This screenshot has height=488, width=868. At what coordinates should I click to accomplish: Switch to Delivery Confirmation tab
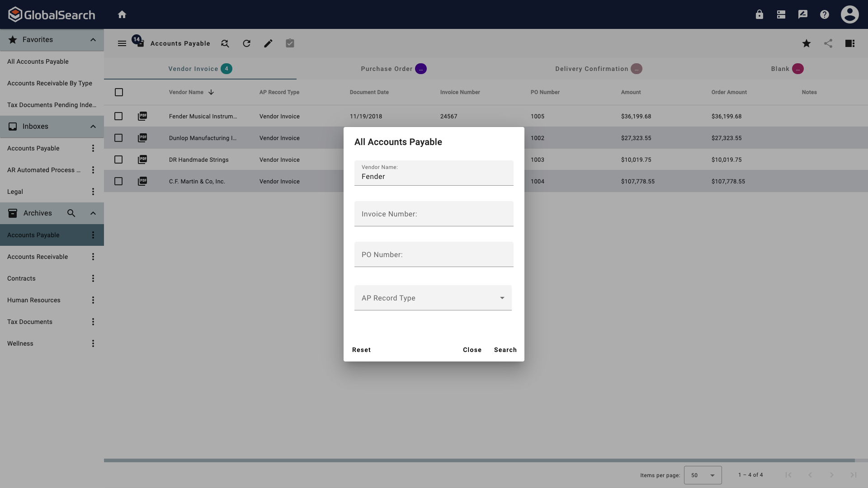(x=591, y=69)
